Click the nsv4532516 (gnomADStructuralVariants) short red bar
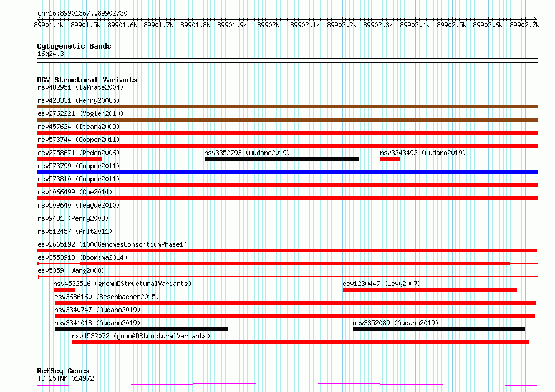Viewport: 555px width, 392px height. 64,290
